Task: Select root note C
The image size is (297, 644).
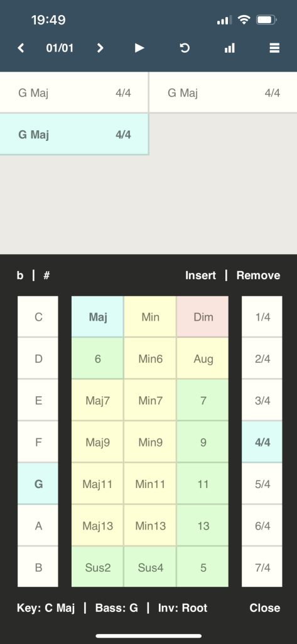Action: click(38, 317)
